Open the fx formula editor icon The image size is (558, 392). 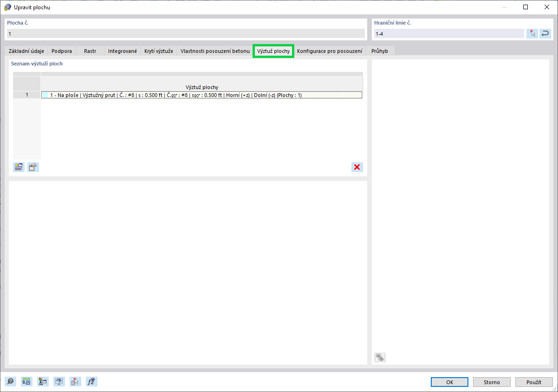pyautogui.click(x=91, y=381)
